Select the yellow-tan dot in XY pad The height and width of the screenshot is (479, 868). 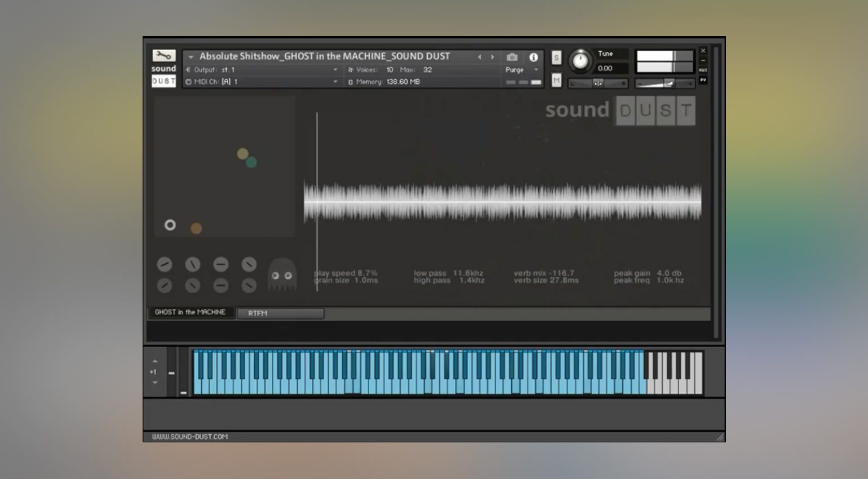click(242, 154)
